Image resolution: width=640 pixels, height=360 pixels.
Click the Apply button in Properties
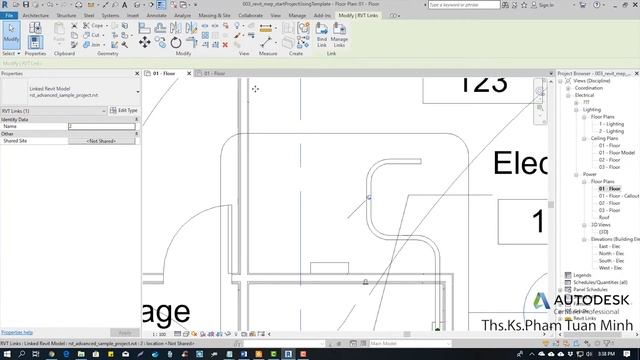click(x=124, y=333)
